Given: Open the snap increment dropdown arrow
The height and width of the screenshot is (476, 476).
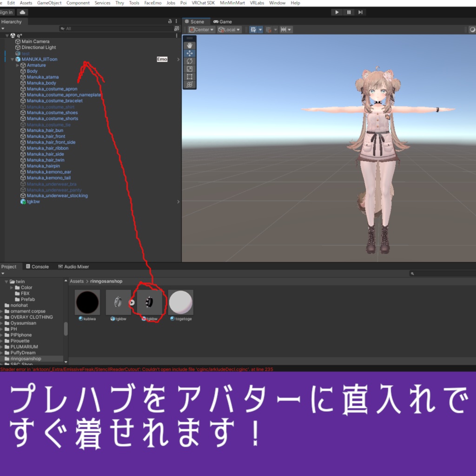Looking at the screenshot, I should pos(289,29).
